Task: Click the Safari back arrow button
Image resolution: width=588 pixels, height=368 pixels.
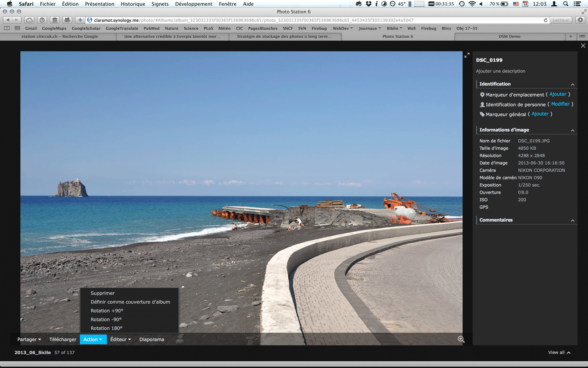Action: (8, 20)
